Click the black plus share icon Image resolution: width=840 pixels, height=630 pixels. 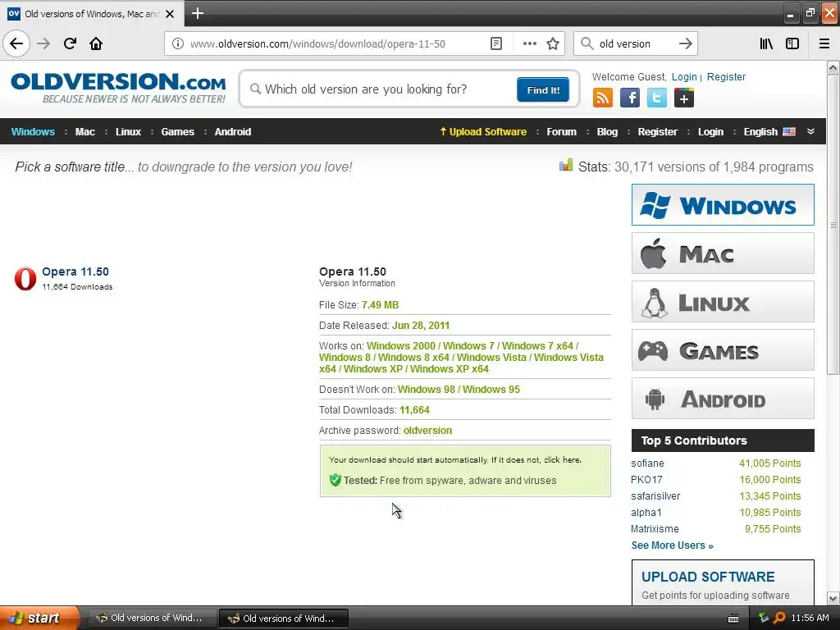pyautogui.click(x=683, y=98)
